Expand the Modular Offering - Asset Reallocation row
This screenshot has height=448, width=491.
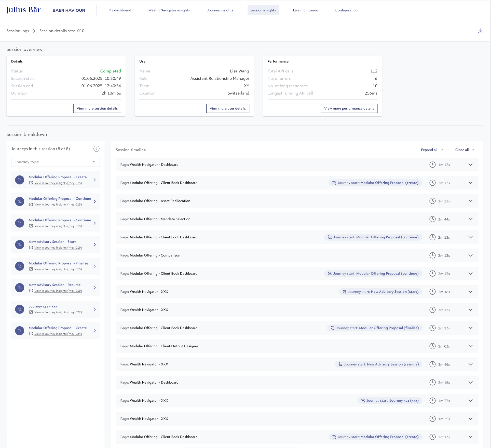point(470,201)
